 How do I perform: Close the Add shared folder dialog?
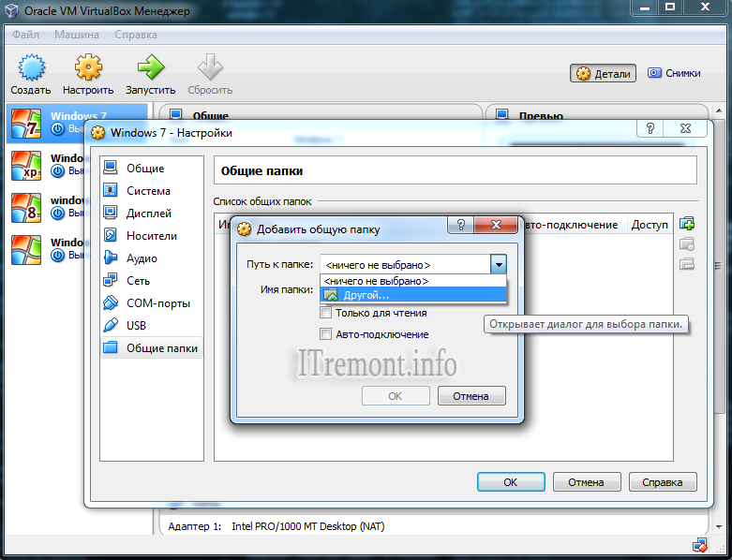(x=496, y=225)
